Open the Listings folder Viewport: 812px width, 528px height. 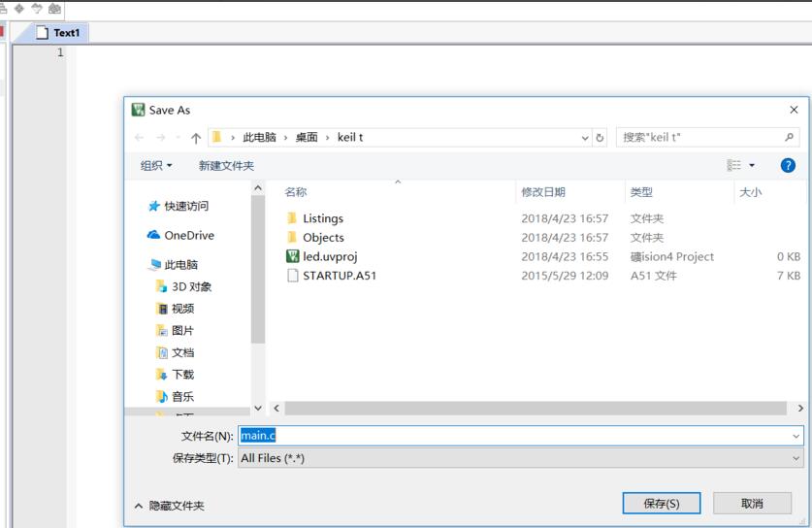pyautogui.click(x=322, y=218)
